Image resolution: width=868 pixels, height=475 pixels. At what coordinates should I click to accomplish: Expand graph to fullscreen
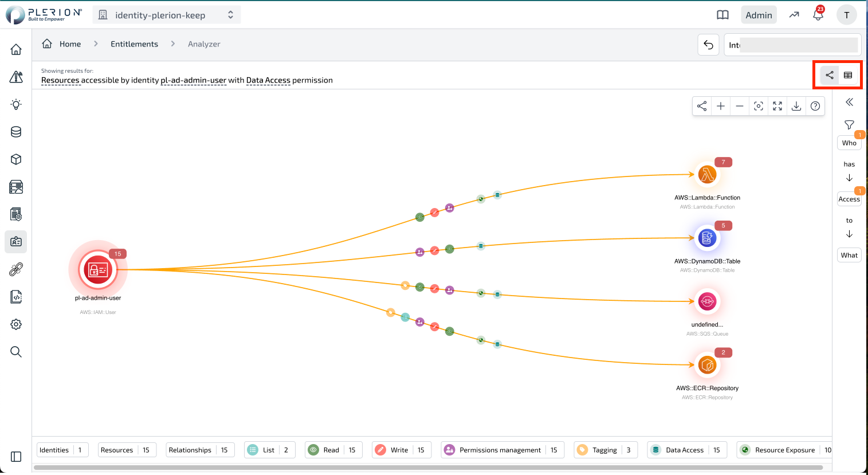pyautogui.click(x=777, y=106)
